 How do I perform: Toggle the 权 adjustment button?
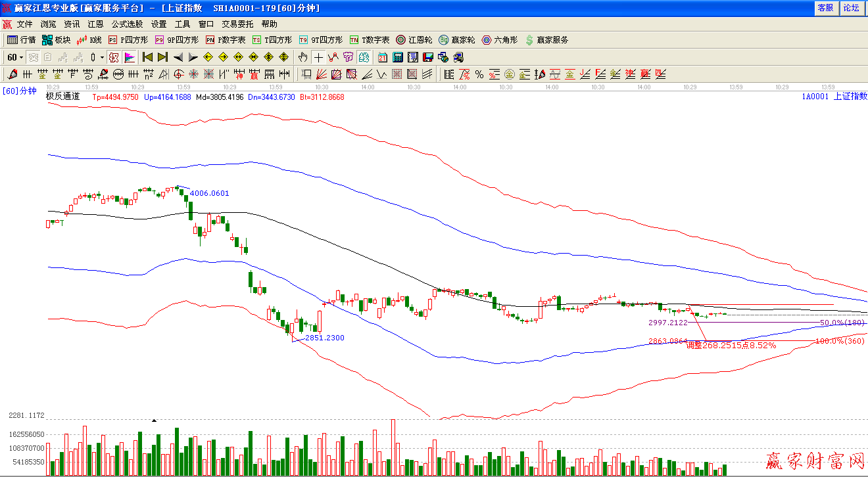click(114, 57)
